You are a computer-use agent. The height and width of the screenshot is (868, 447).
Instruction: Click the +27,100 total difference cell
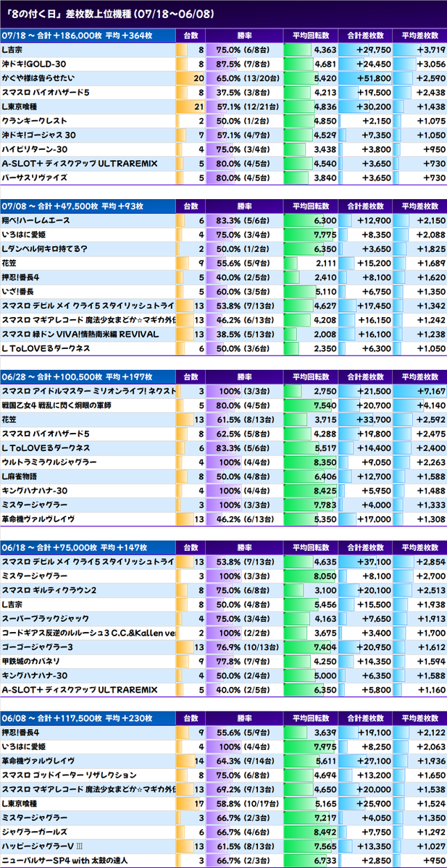click(365, 761)
